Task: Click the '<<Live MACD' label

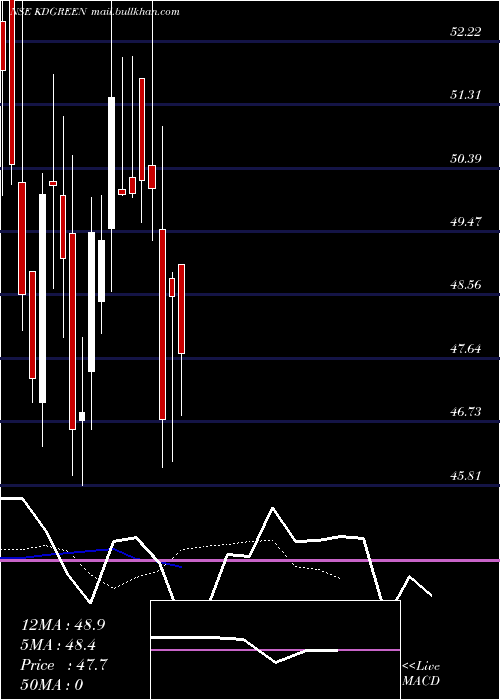Action: pos(421,674)
